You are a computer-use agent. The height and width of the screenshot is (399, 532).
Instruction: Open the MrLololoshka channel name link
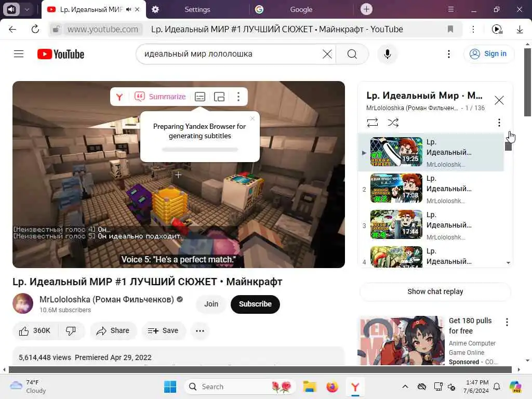[107, 300]
